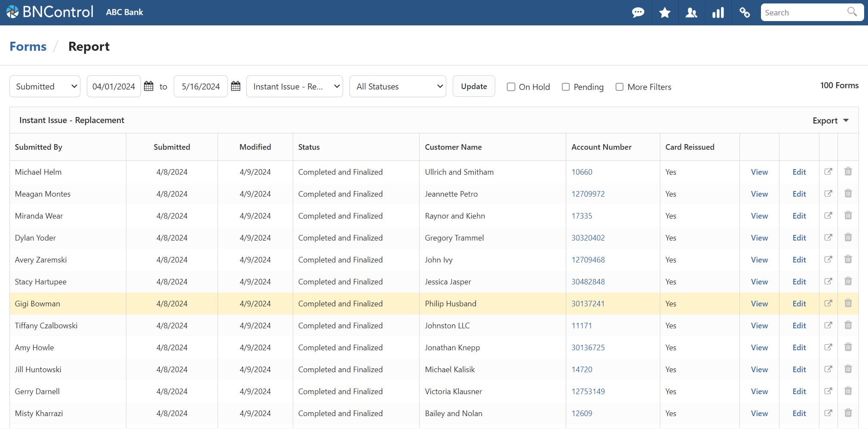Open the users management icon
Viewport: 868px width, 429px height.
692,12
